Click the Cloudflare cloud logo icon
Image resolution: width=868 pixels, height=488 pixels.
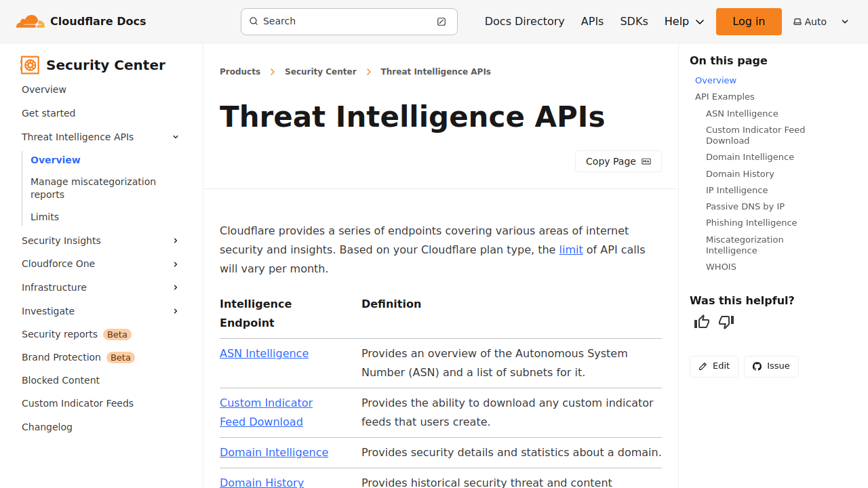(30, 21)
